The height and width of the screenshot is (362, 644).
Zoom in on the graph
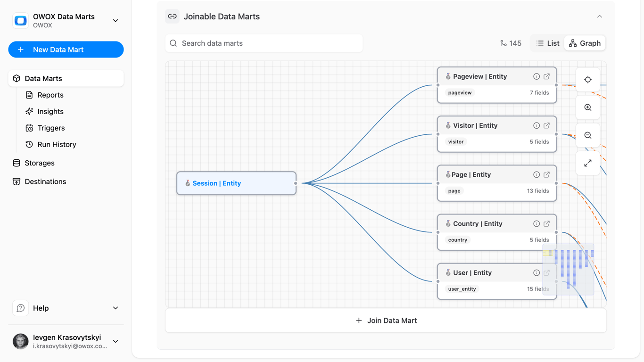pos(588,107)
